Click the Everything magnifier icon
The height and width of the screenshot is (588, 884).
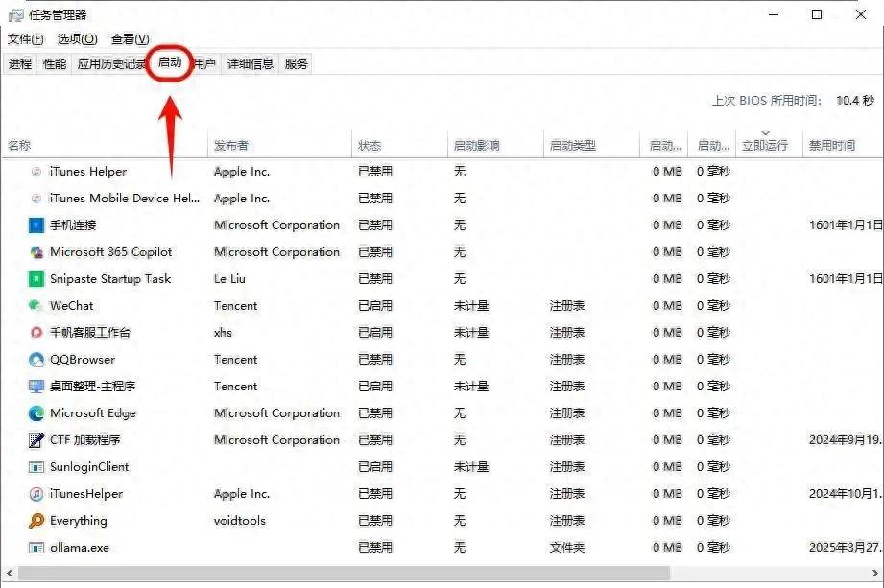[x=36, y=521]
